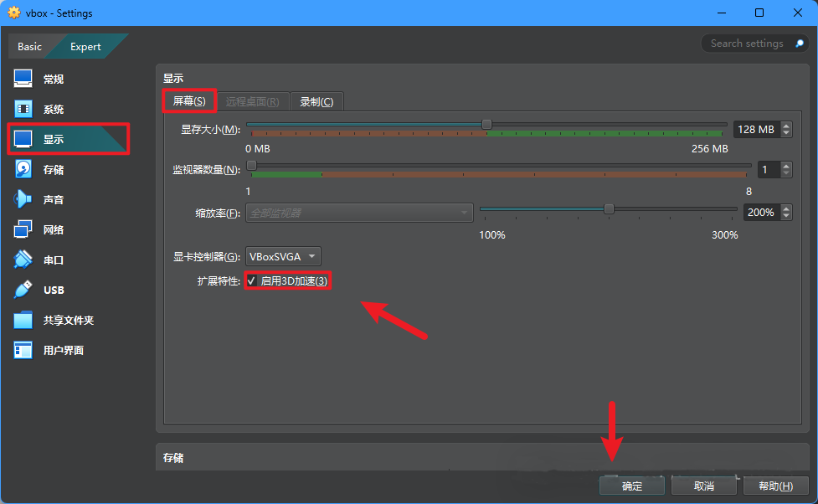Open the 用户界面 (User interface) icon

(23, 350)
